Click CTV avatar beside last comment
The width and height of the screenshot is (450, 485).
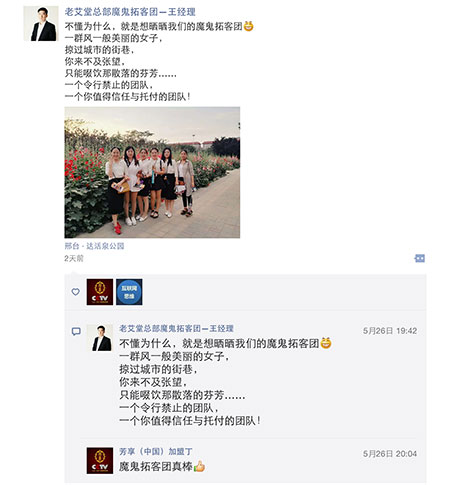pos(100,460)
